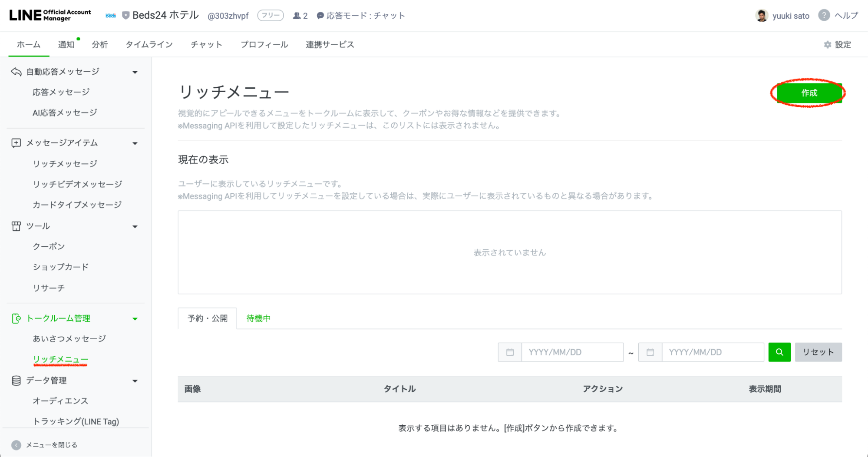Click the LINE Official Account Manager logo
The image size is (868, 457).
pyautogui.click(x=50, y=15)
